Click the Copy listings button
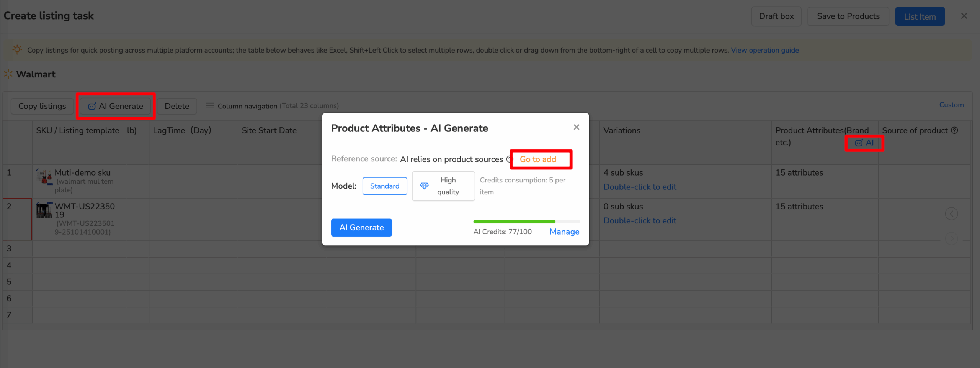Screen dimensions: 980x368 (x=42, y=106)
